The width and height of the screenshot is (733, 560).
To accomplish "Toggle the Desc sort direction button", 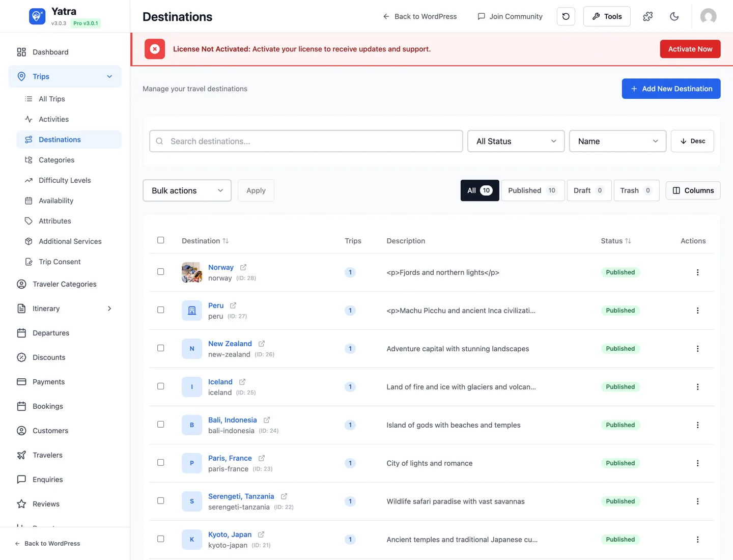I will tap(692, 141).
